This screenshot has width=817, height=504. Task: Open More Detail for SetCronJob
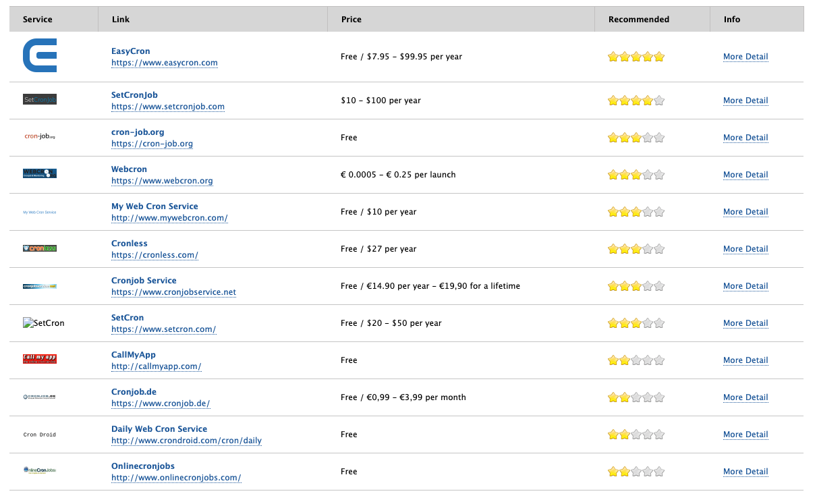click(745, 101)
